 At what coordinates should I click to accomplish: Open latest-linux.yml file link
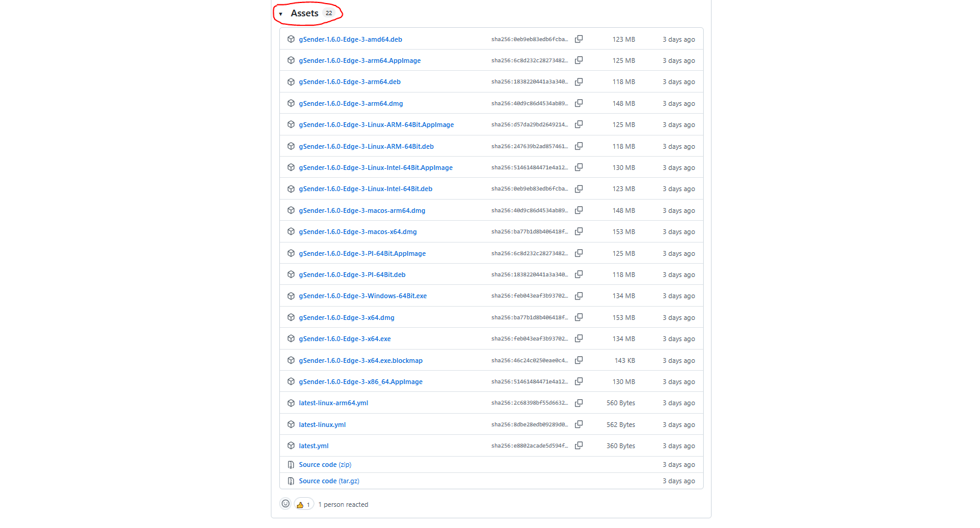[322, 425]
